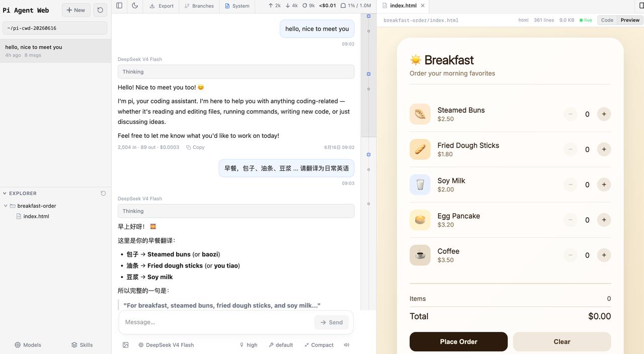
Task: Click the Message input box
Action: (x=217, y=322)
